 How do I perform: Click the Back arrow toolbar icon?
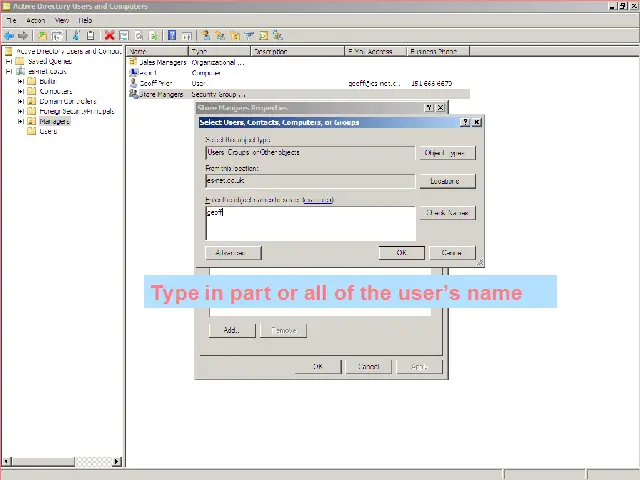click(x=9, y=35)
